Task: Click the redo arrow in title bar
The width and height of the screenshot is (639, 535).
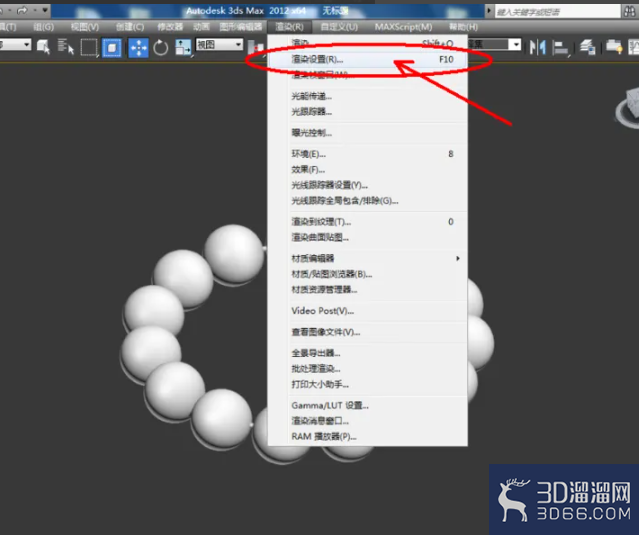Action: pos(22,10)
